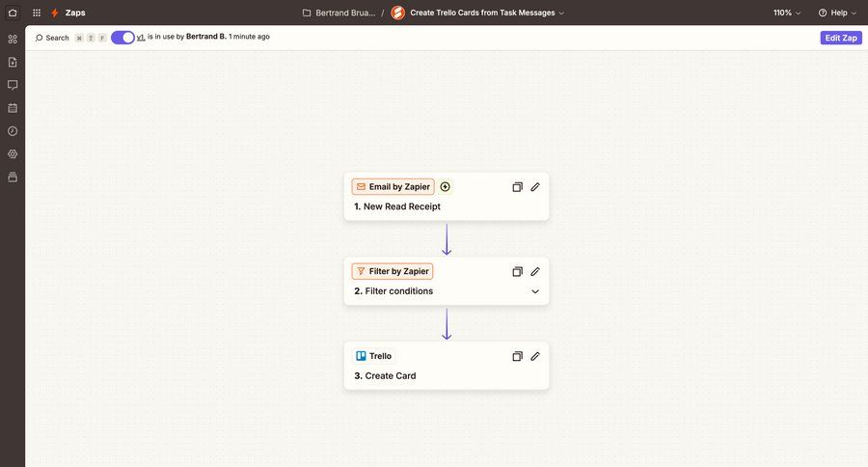
Task: Click the Email by Zapier app badge
Action: (393, 186)
